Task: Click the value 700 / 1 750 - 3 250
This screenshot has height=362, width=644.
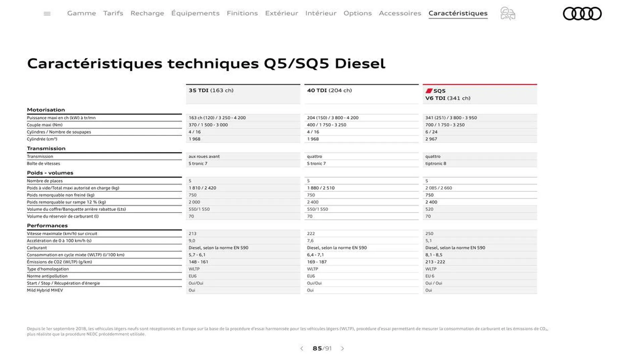Action: pos(445,125)
